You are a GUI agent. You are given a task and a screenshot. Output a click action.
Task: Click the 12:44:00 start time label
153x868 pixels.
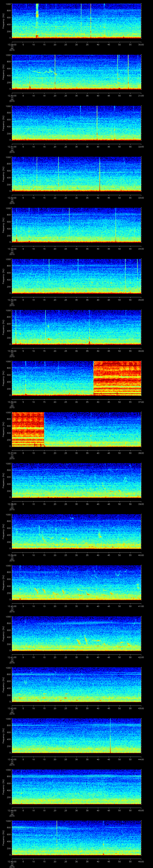[12, 810]
